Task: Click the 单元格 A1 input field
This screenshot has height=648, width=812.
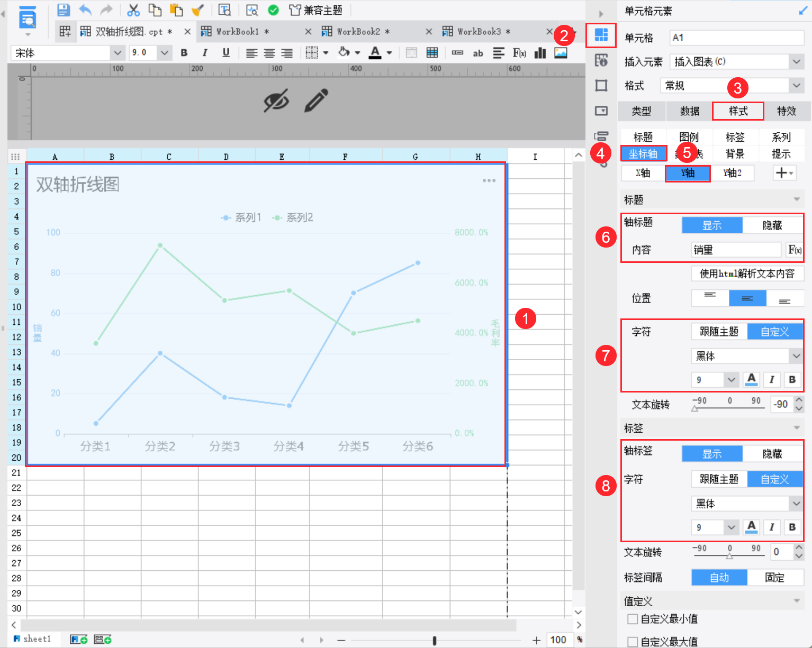Action: (737, 38)
